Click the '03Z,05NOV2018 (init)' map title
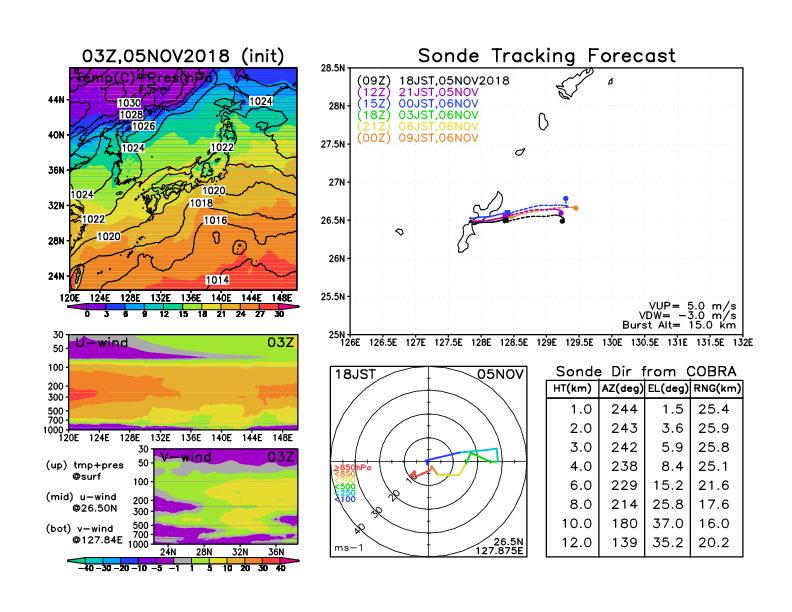792x612 pixels. 183,56
